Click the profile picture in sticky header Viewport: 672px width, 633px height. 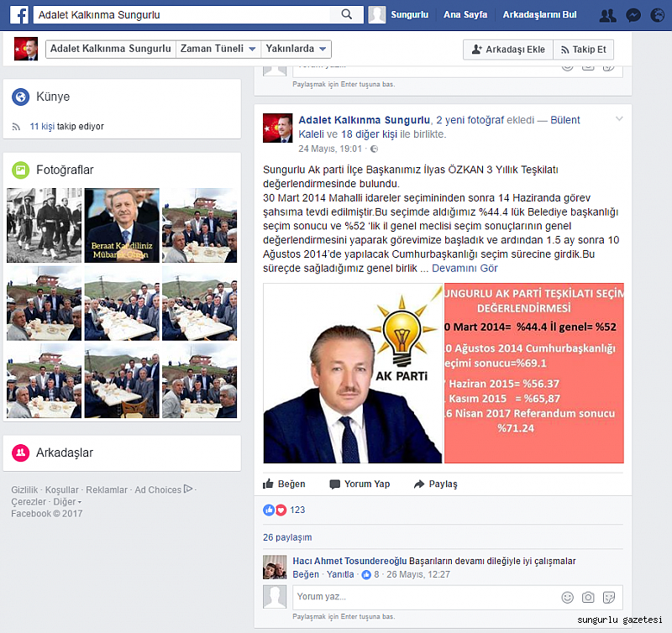point(26,49)
